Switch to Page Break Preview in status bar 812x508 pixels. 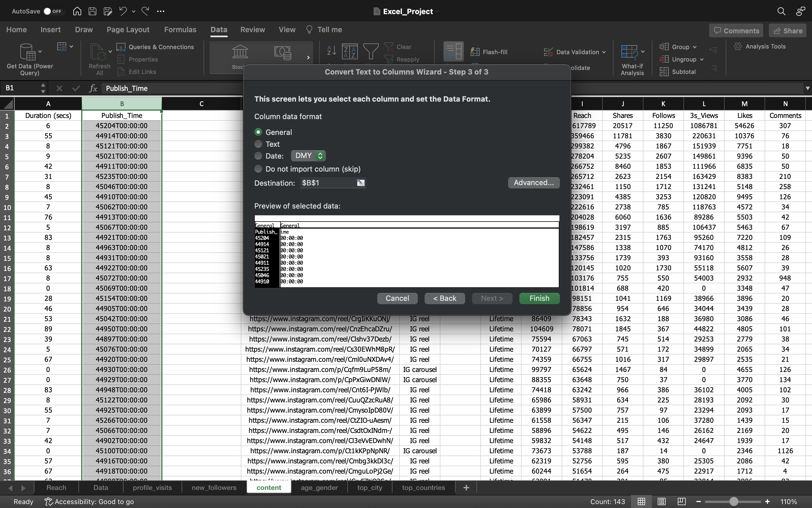pos(681,501)
